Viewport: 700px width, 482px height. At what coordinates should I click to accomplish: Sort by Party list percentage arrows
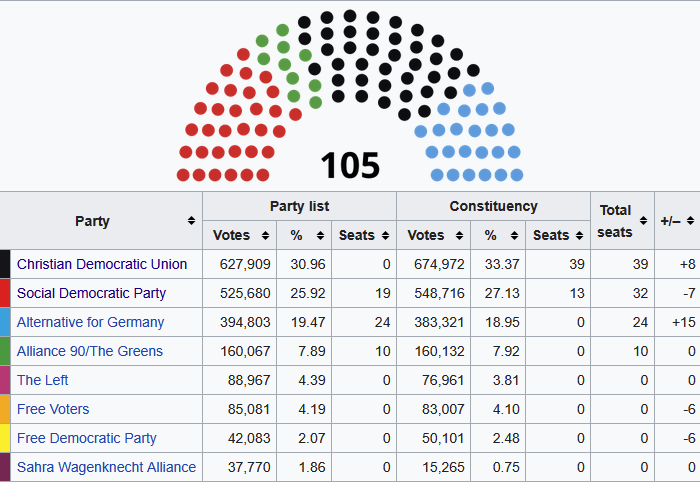tap(320, 235)
